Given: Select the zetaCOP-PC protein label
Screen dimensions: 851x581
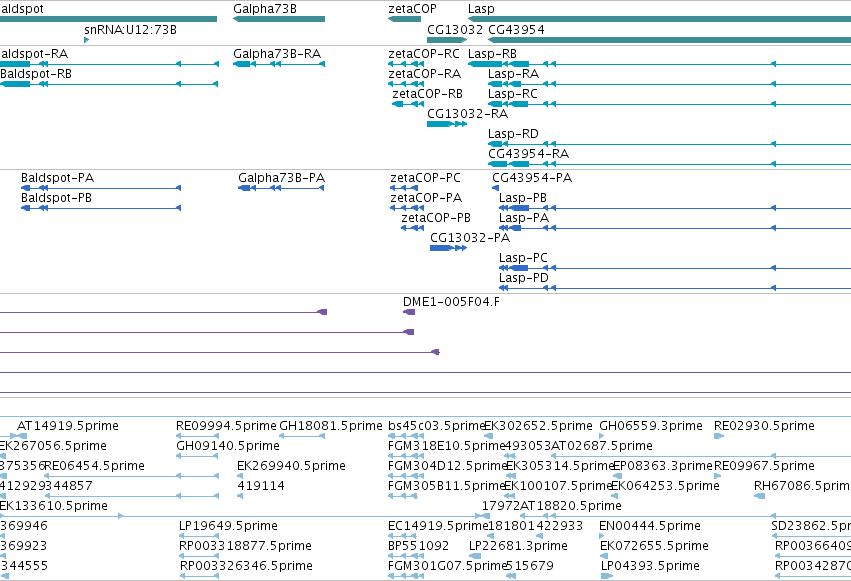Looking at the screenshot, I should 426,178.
